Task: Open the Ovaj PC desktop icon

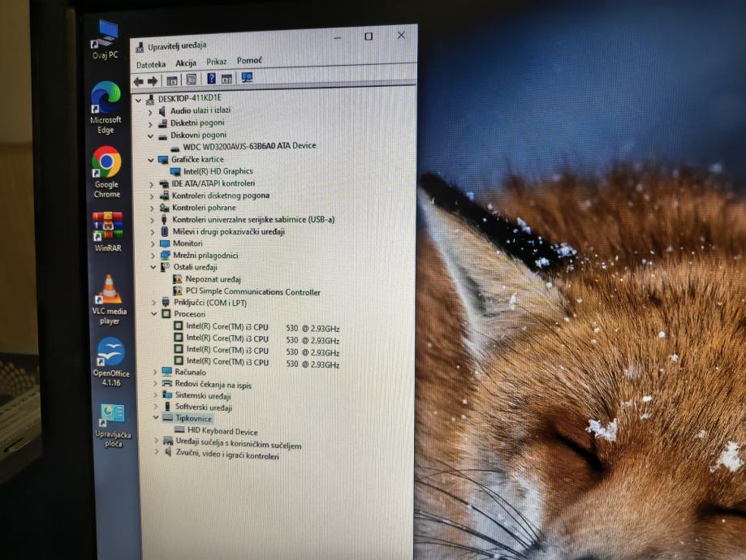Action: click(x=106, y=41)
